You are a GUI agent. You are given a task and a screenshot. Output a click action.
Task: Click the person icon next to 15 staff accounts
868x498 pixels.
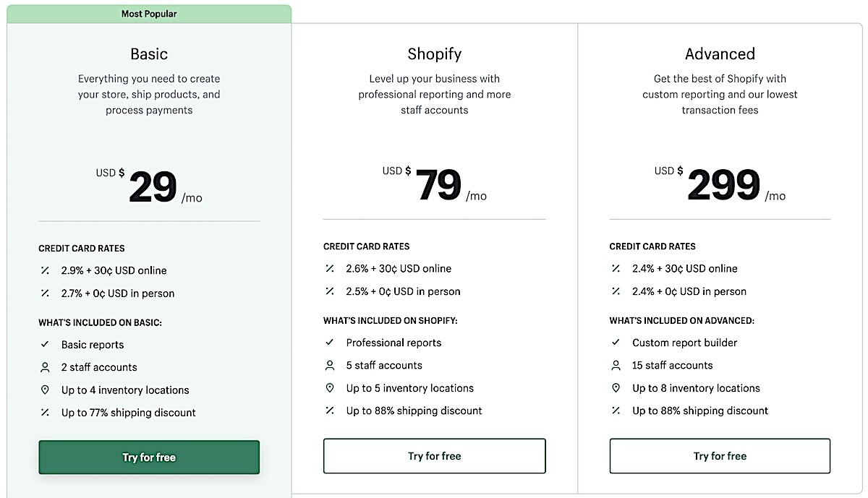coord(616,365)
